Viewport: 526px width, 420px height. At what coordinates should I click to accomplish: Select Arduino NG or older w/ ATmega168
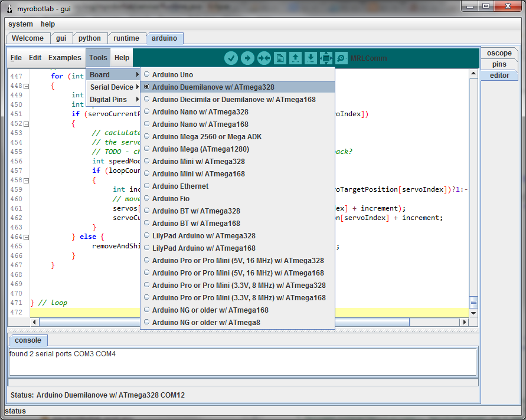237,310
